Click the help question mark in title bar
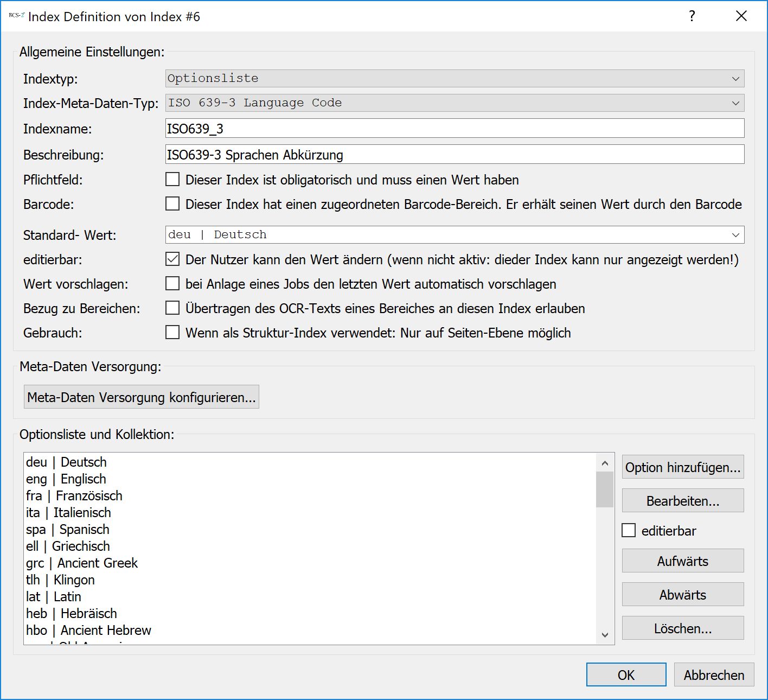The image size is (768, 700). click(692, 16)
